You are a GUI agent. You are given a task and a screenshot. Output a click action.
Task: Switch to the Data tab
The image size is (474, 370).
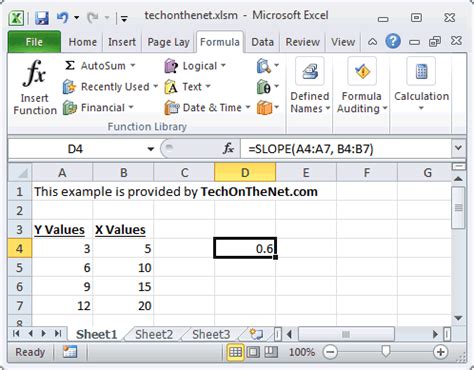point(262,42)
